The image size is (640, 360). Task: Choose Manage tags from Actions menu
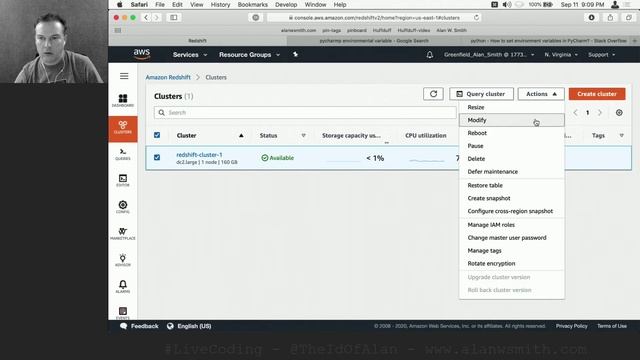[512, 251]
